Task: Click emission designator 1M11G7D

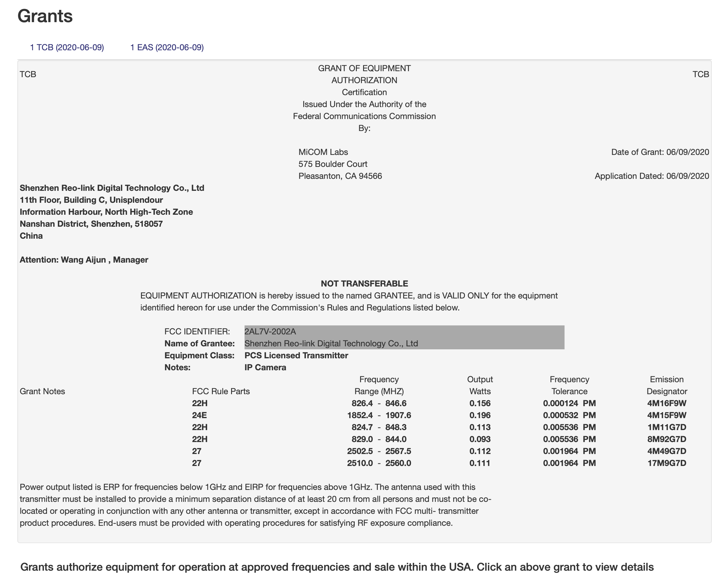Action: click(x=666, y=427)
